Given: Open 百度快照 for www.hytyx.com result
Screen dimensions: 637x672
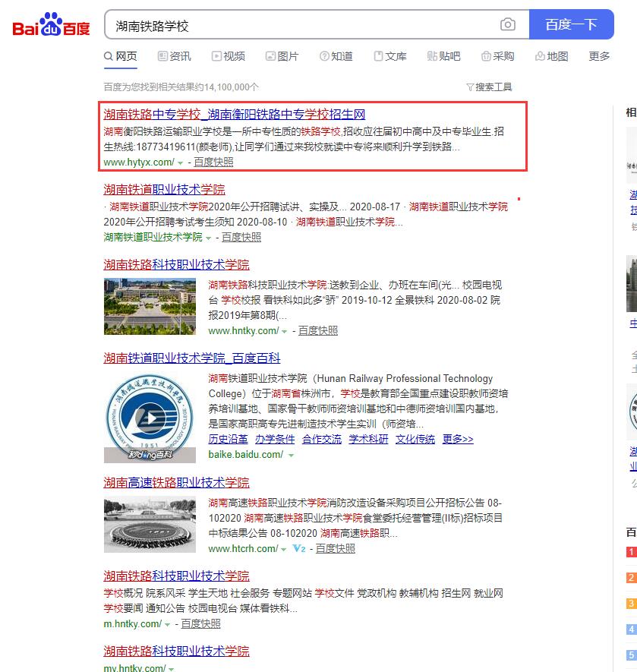Looking at the screenshot, I should [x=213, y=162].
